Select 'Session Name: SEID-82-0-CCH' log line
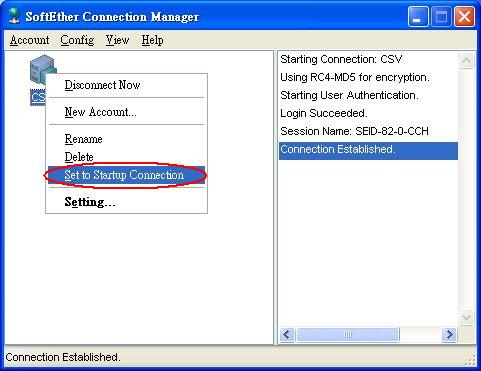The width and height of the screenshot is (481, 371). point(368,131)
